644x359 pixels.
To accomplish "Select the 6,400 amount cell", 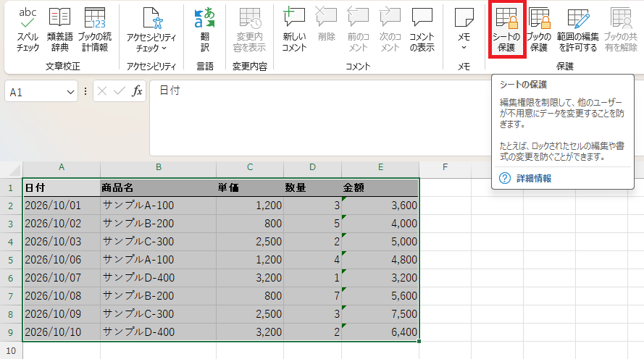I will coord(380,332).
